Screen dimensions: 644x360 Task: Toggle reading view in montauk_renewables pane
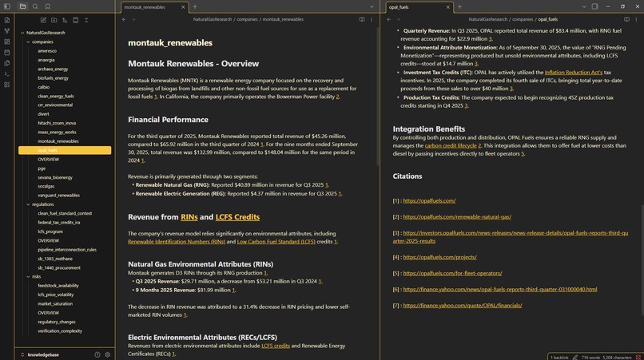tap(362, 19)
